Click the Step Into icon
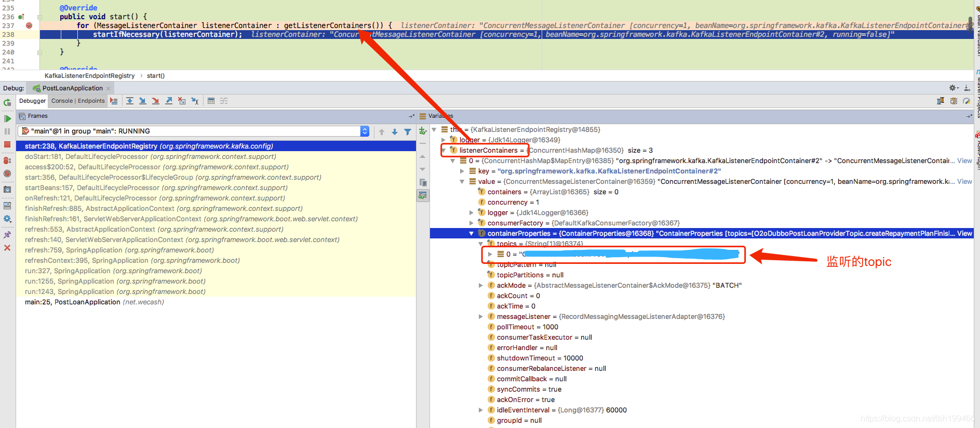The height and width of the screenshot is (428, 980). point(143,101)
